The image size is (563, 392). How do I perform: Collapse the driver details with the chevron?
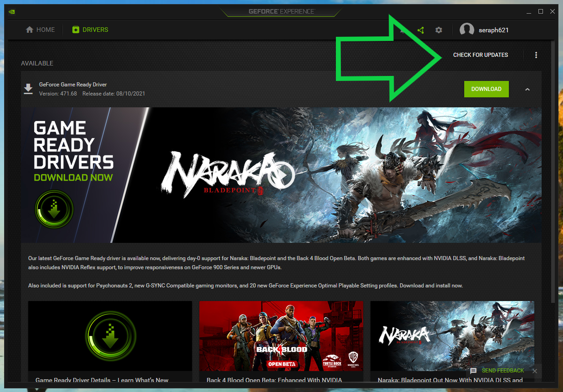pos(527,89)
